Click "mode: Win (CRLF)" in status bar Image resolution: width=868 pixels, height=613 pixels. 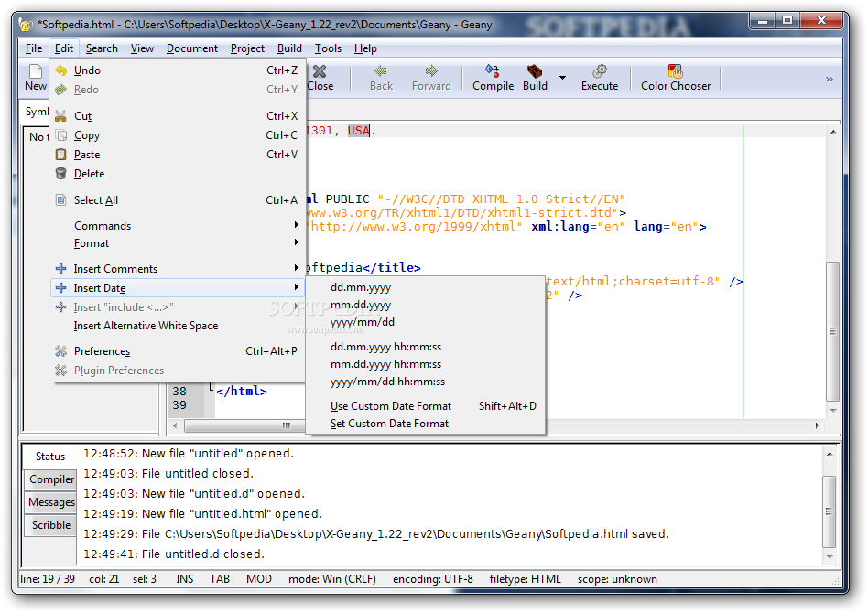pos(332,579)
